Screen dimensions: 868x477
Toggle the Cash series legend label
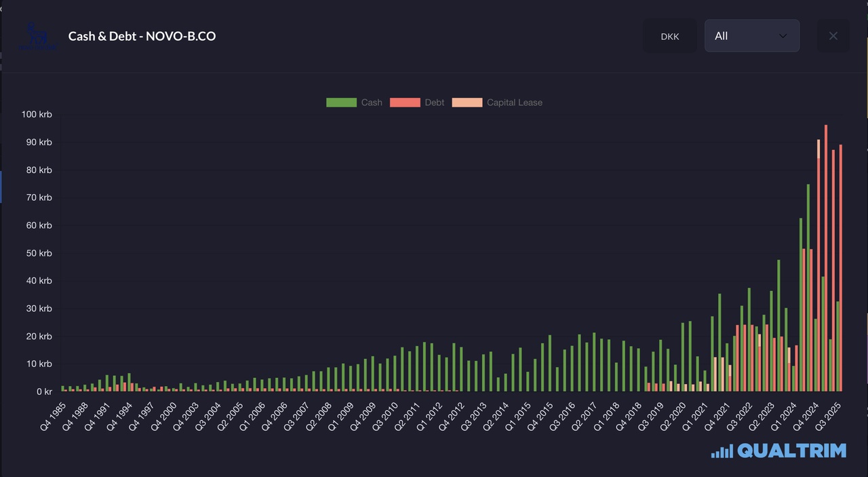coord(372,102)
